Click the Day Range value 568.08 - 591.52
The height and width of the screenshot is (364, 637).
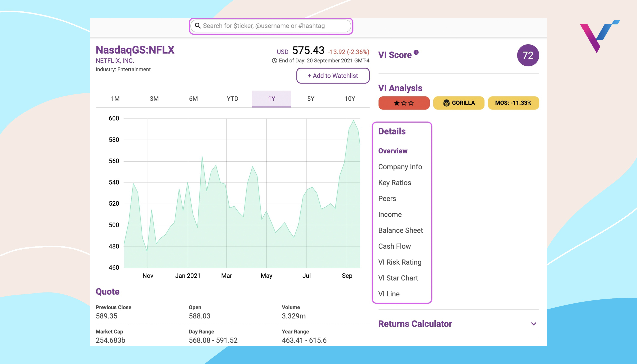(x=213, y=340)
